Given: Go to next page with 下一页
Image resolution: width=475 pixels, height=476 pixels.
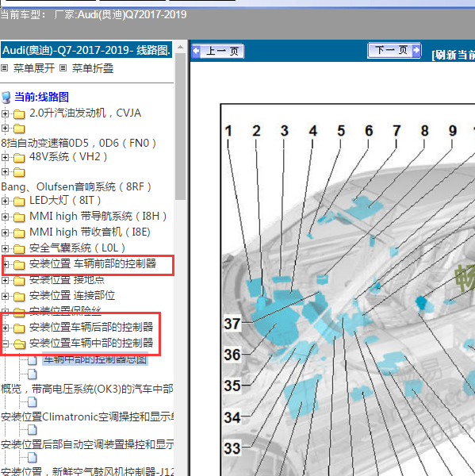Looking at the screenshot, I should (x=394, y=50).
